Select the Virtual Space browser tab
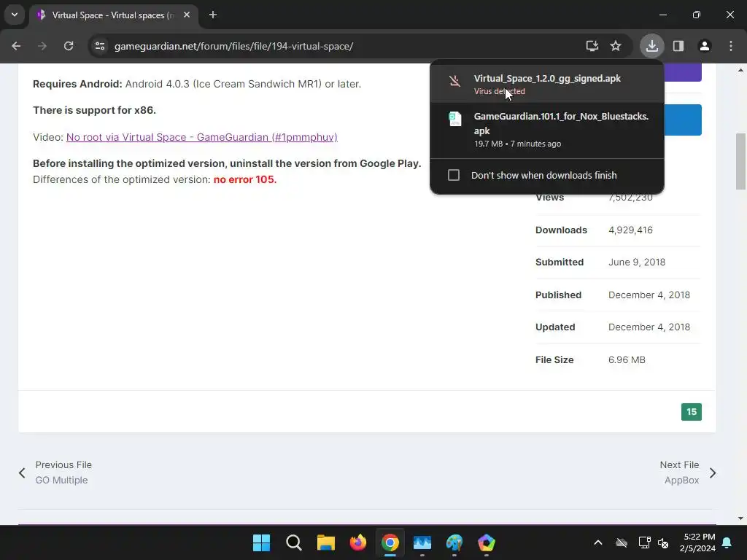Image resolution: width=747 pixels, height=560 pixels. pos(113,15)
